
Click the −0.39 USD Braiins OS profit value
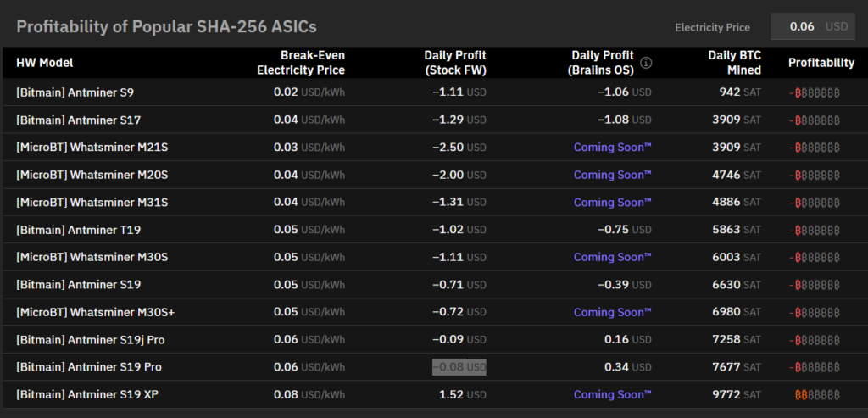[625, 285]
